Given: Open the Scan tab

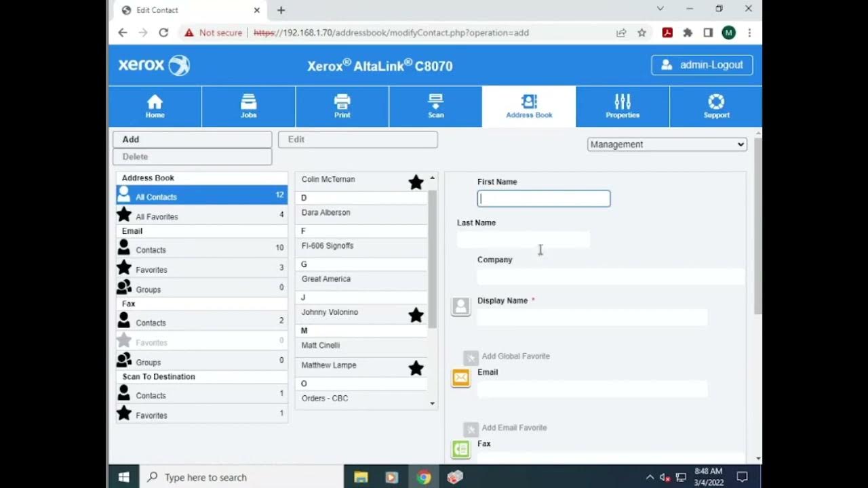Looking at the screenshot, I should (435, 106).
